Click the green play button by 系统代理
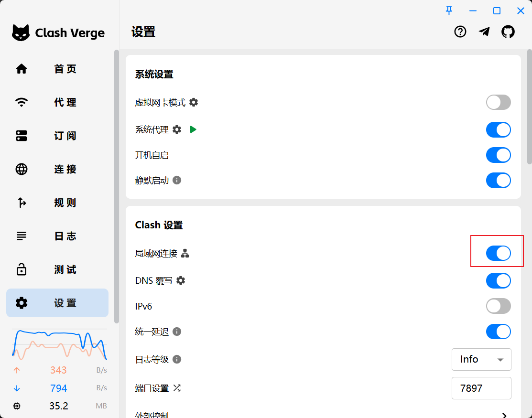Screen dimensions: 532x418 (x=193, y=129)
